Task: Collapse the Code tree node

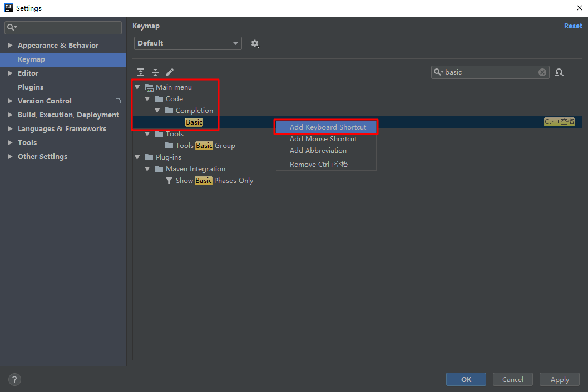Action: (x=147, y=99)
